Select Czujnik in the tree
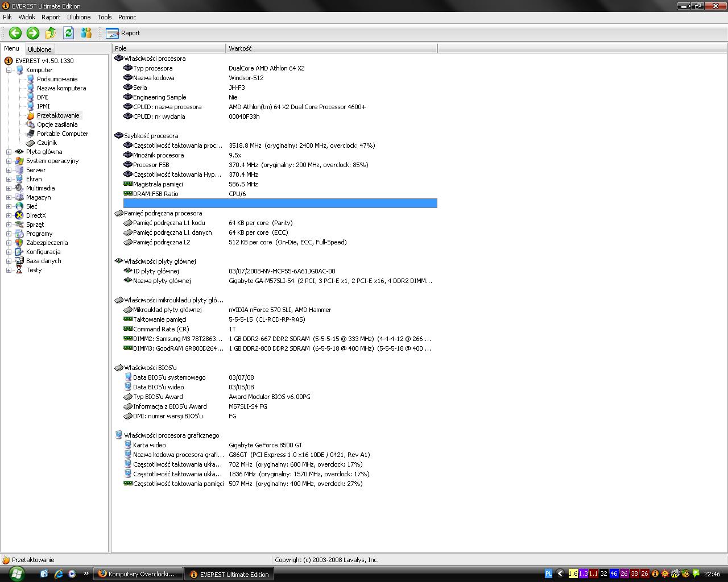Viewport: 728px width, 582px height. (47, 143)
